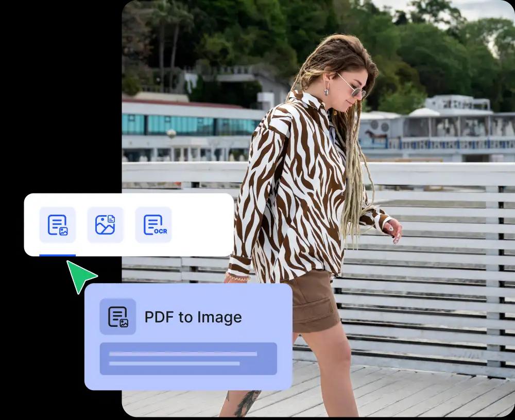Click the longer top placeholder line in the card

(183, 354)
